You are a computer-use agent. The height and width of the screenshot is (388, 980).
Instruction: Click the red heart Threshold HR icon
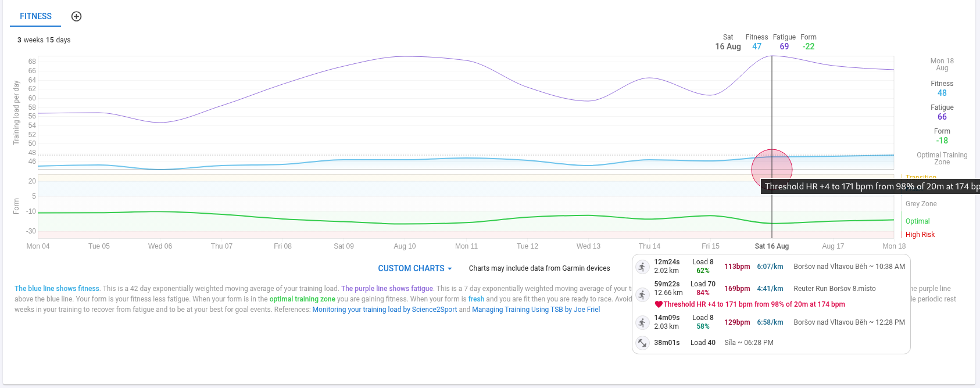click(x=659, y=304)
